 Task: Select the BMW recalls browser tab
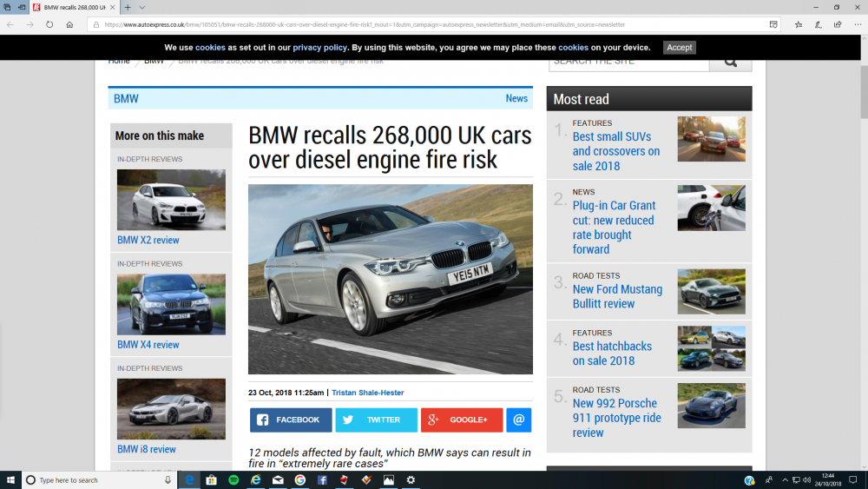tap(74, 7)
